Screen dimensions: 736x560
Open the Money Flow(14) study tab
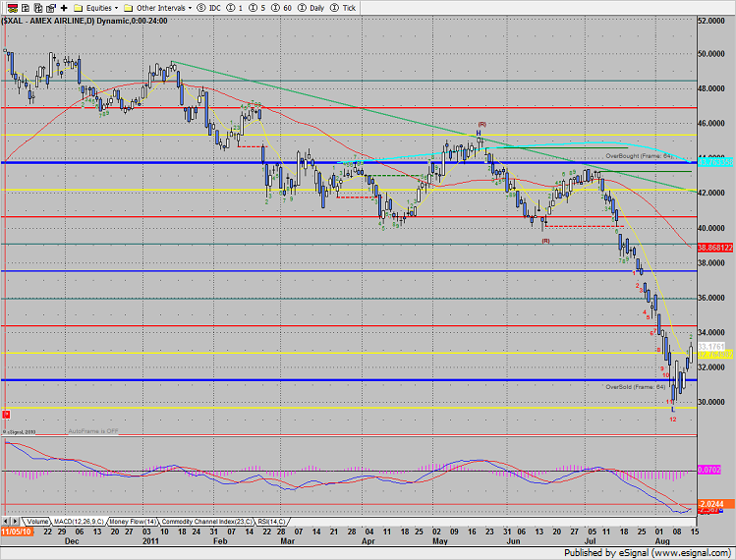(x=133, y=522)
